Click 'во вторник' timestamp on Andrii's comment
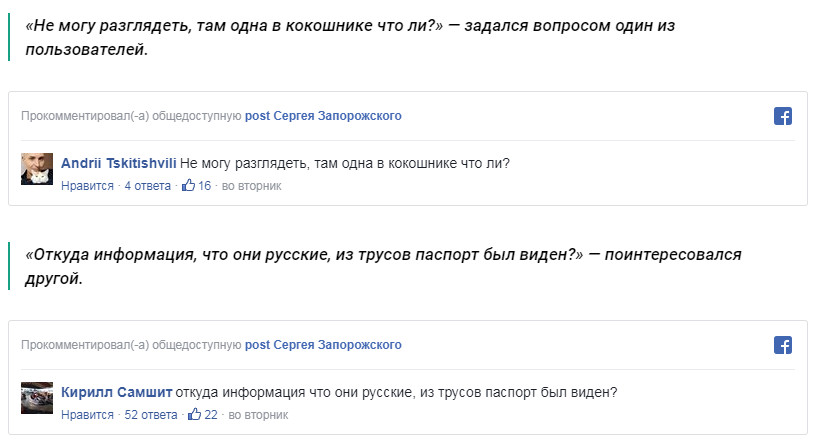Image resolution: width=819 pixels, height=448 pixels. pyautogui.click(x=251, y=186)
